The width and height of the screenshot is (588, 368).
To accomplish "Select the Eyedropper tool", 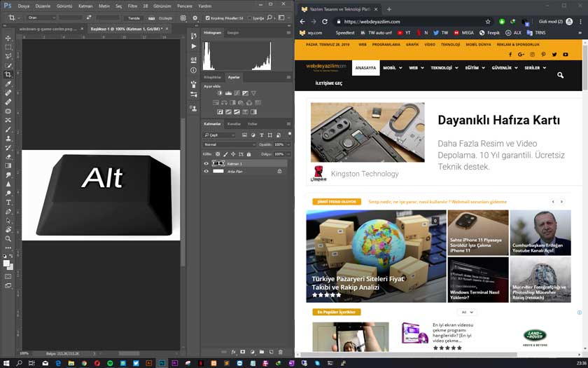I will point(8,83).
